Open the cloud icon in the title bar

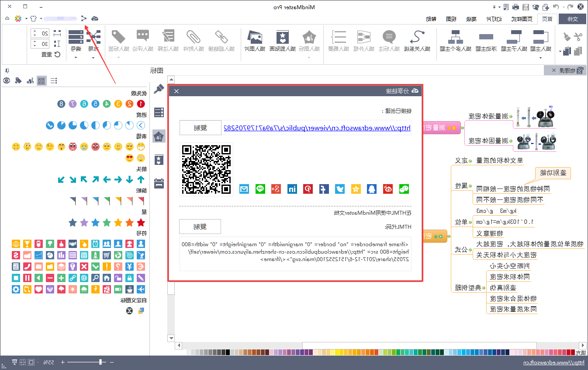point(94,18)
